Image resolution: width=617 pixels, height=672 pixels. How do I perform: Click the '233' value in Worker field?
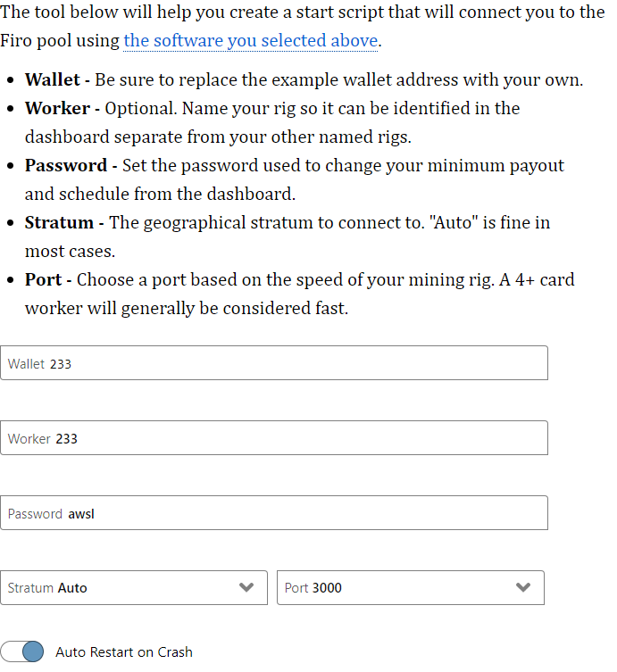tap(67, 439)
